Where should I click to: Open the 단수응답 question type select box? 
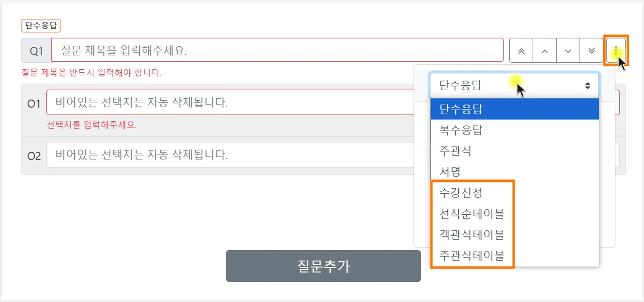(514, 86)
